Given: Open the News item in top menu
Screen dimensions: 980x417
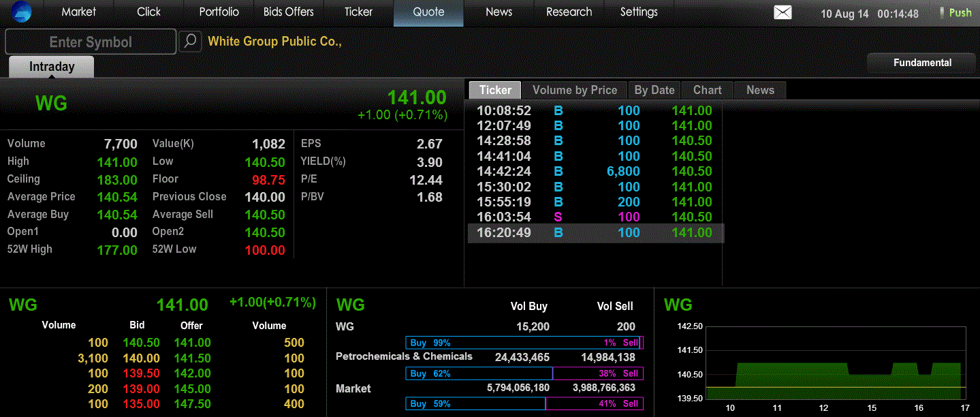Looking at the screenshot, I should (499, 12).
